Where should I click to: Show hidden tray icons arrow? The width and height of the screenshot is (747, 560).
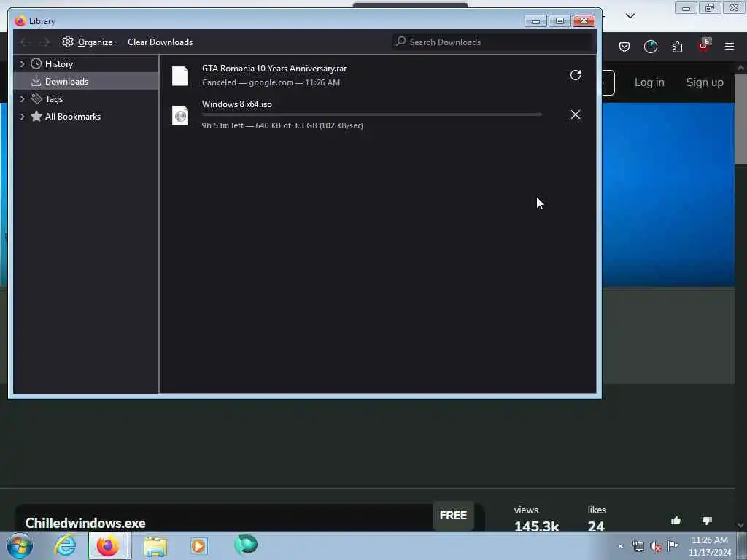(620, 546)
